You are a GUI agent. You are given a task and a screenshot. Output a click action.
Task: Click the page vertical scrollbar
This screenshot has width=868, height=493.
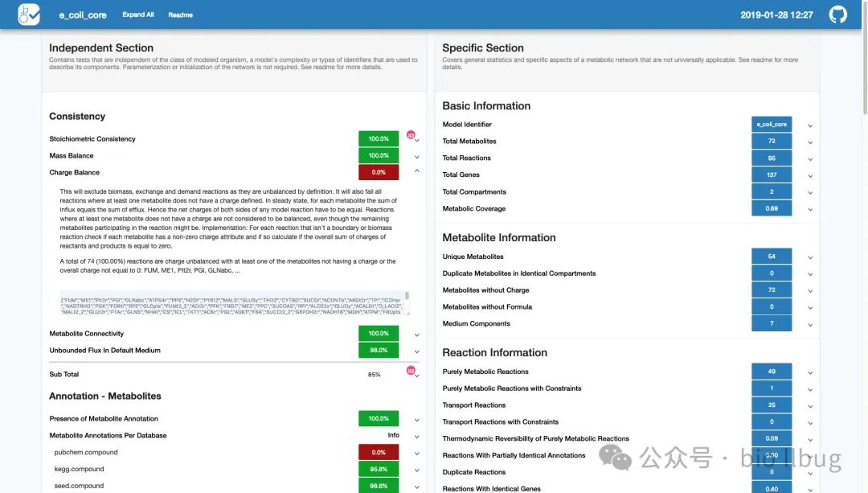click(x=865, y=58)
